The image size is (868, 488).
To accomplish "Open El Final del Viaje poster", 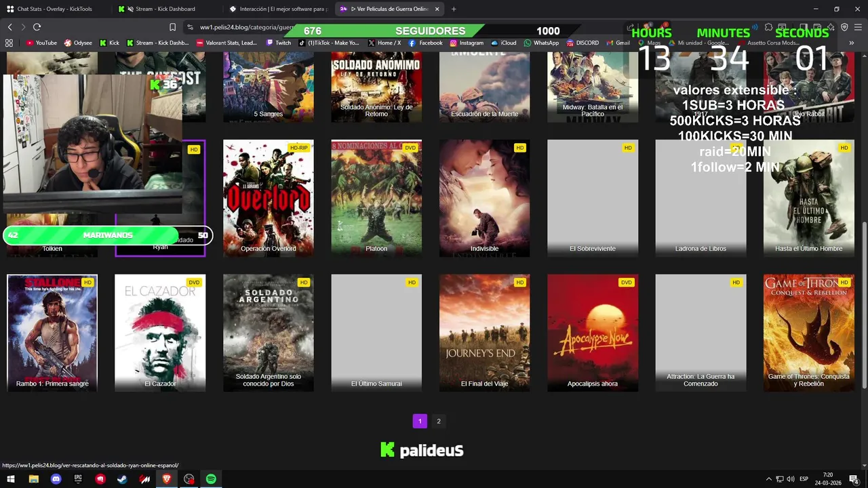I will pos(484,333).
